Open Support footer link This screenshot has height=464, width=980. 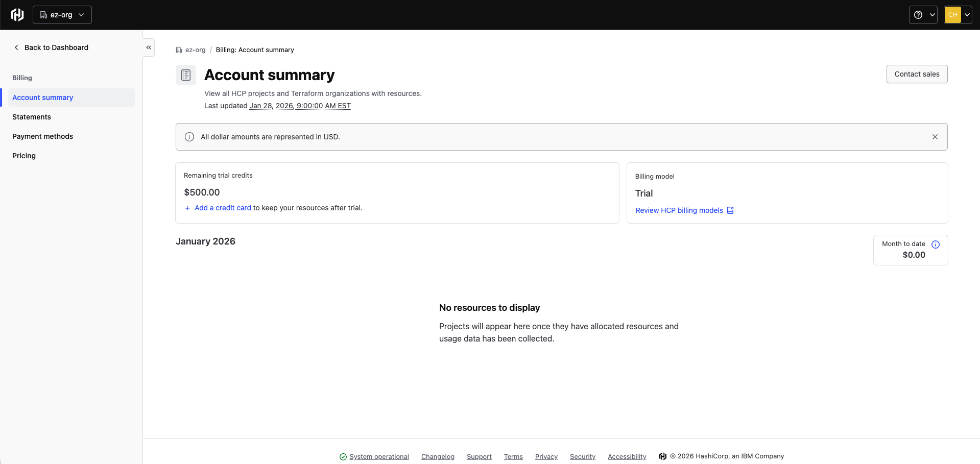tap(479, 457)
